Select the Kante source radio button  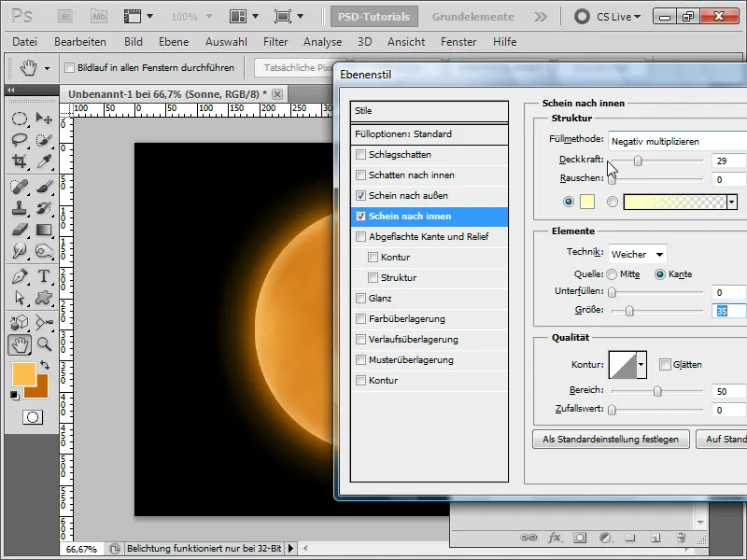point(660,274)
